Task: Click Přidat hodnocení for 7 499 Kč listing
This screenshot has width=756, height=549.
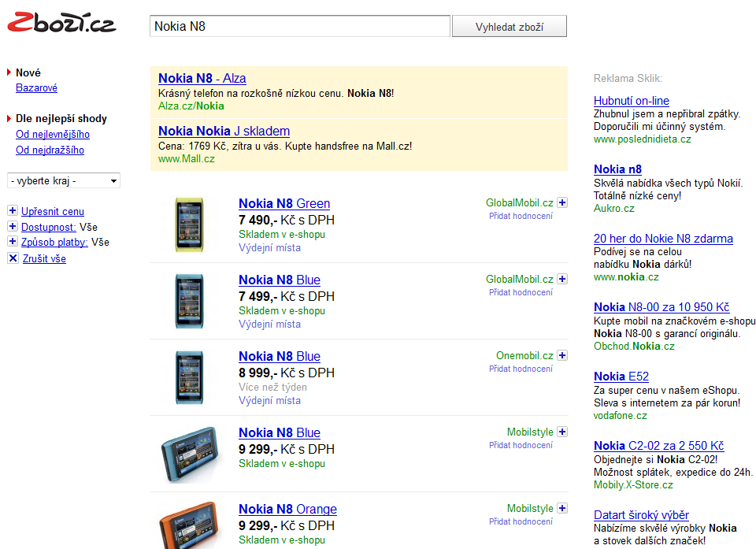Action: (x=521, y=292)
